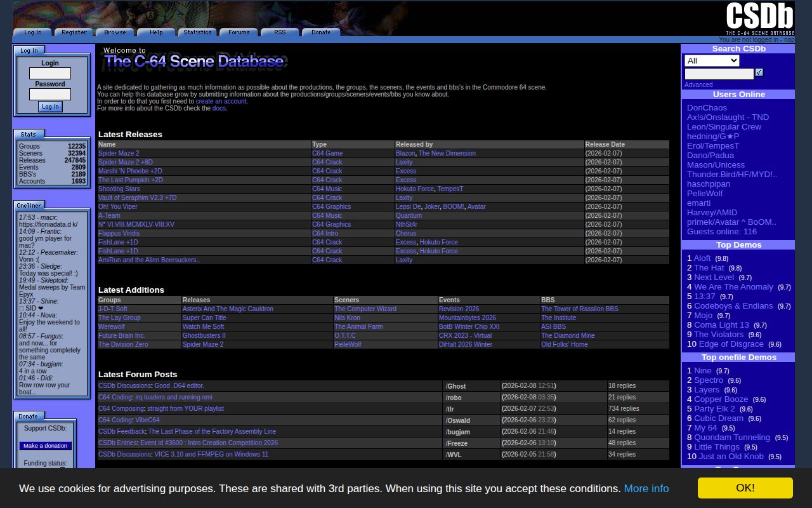Image resolution: width=812 pixels, height=508 pixels.
Task: Click into the Password field
Action: [49, 93]
